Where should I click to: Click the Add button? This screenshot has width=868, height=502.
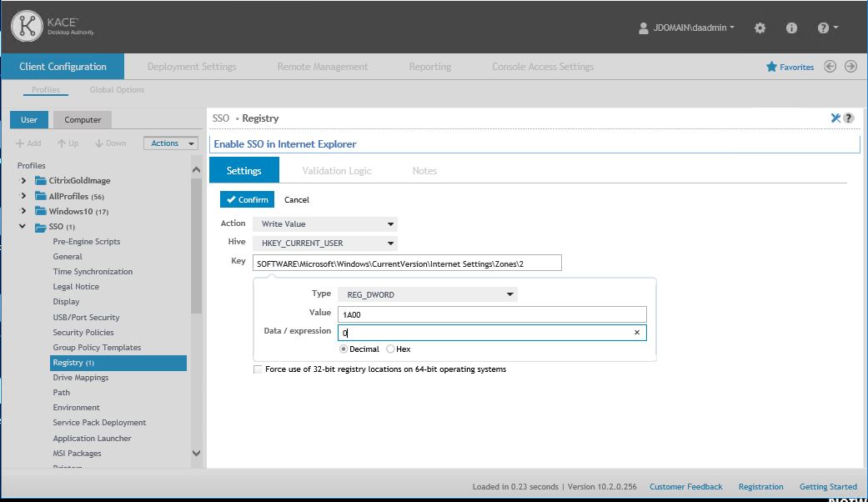pos(28,143)
